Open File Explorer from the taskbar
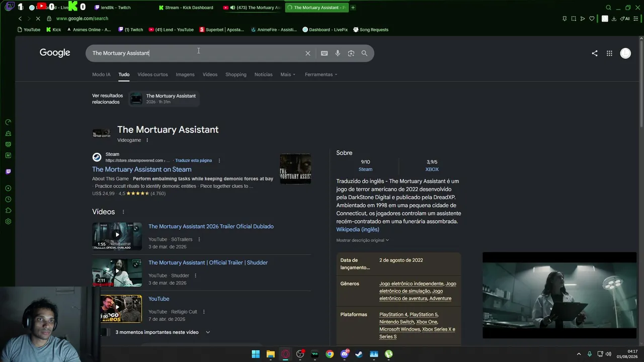Screen dimensions: 644x362 271,354
